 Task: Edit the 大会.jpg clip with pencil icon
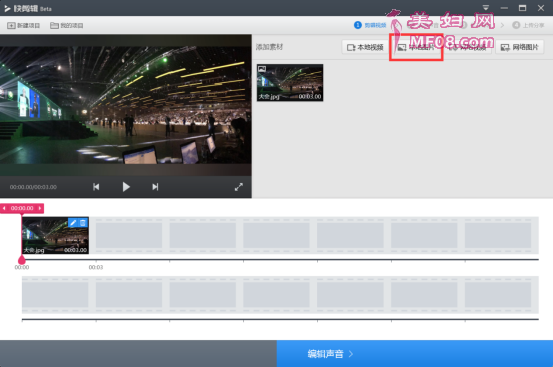point(73,222)
